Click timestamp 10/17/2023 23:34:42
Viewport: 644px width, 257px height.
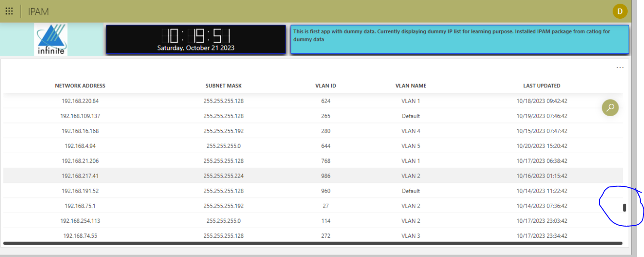542,236
